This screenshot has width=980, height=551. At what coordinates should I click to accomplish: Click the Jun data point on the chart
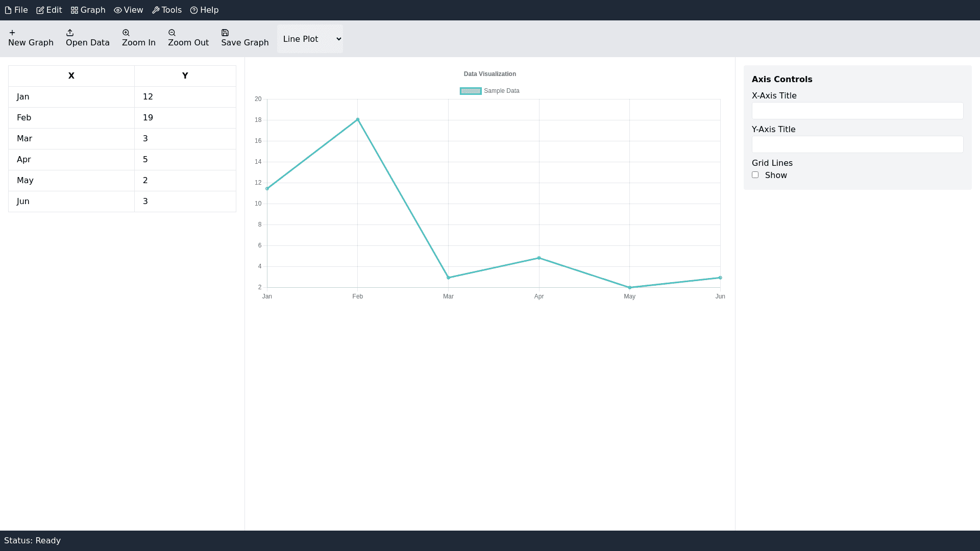point(720,278)
